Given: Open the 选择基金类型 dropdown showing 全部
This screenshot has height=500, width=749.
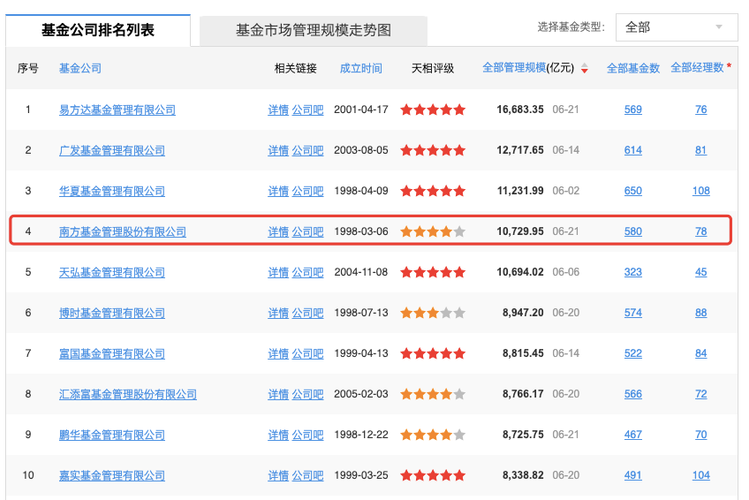Looking at the screenshot, I should click(x=676, y=27).
